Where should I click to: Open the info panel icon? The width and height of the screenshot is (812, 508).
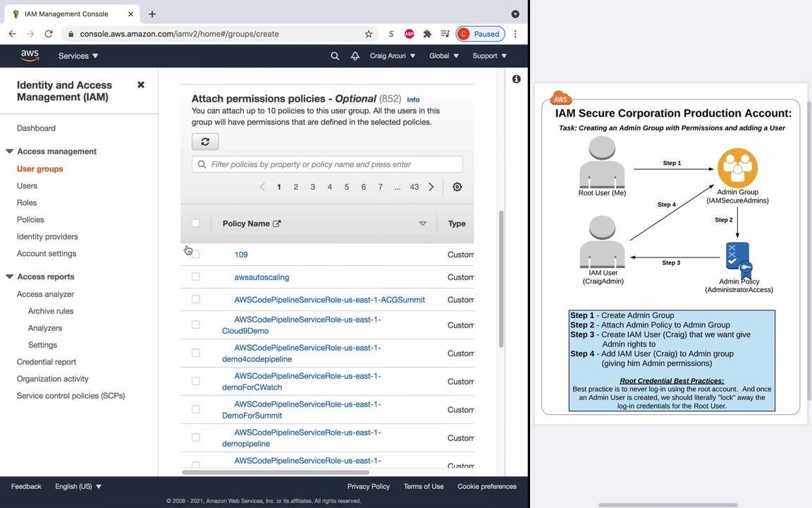click(x=516, y=79)
